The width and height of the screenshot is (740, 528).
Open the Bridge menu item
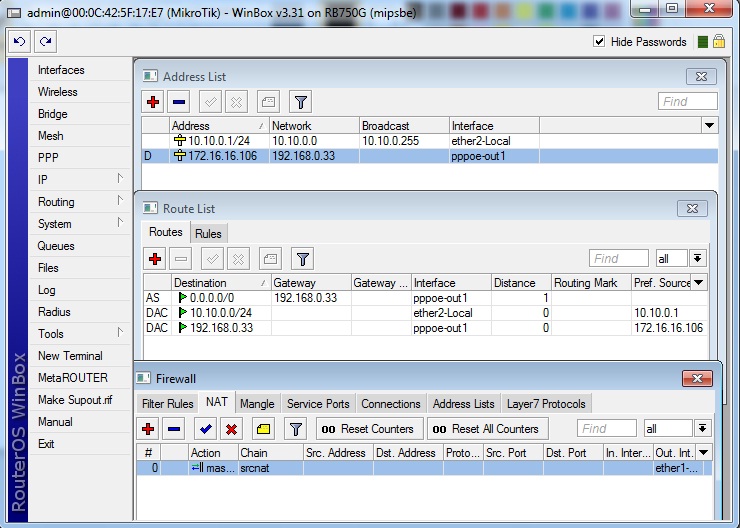79,114
